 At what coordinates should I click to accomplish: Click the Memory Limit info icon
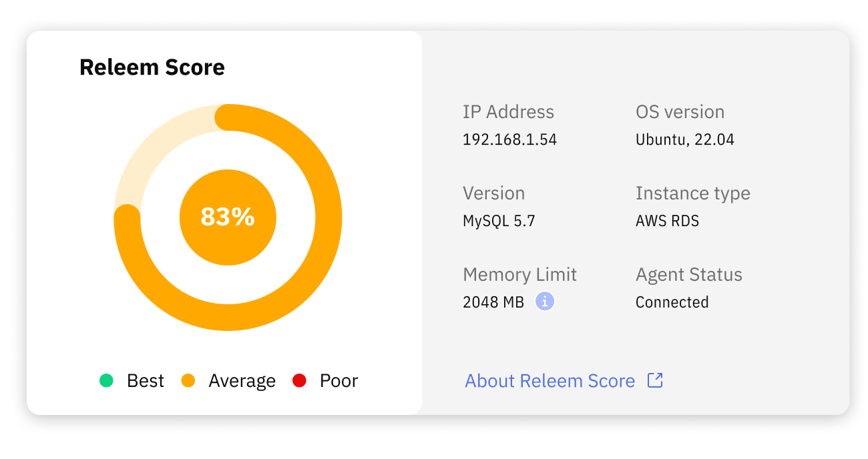(545, 302)
